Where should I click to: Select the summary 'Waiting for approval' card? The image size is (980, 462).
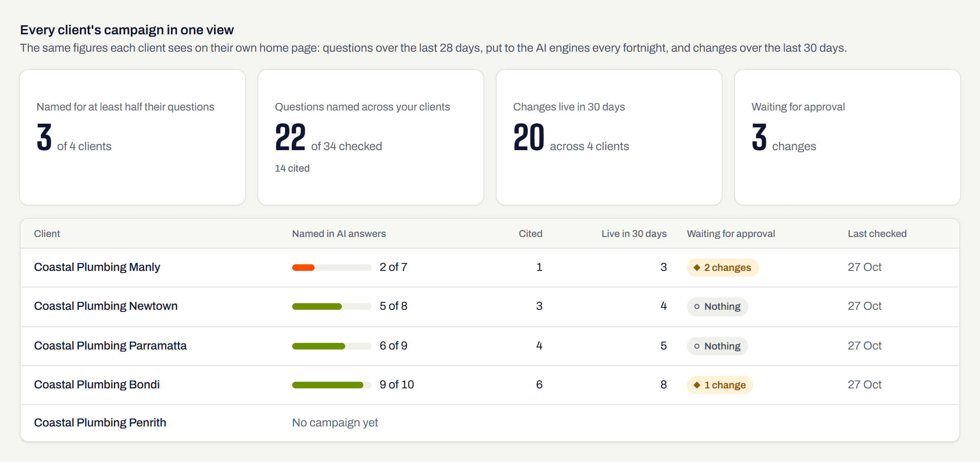pyautogui.click(x=848, y=137)
